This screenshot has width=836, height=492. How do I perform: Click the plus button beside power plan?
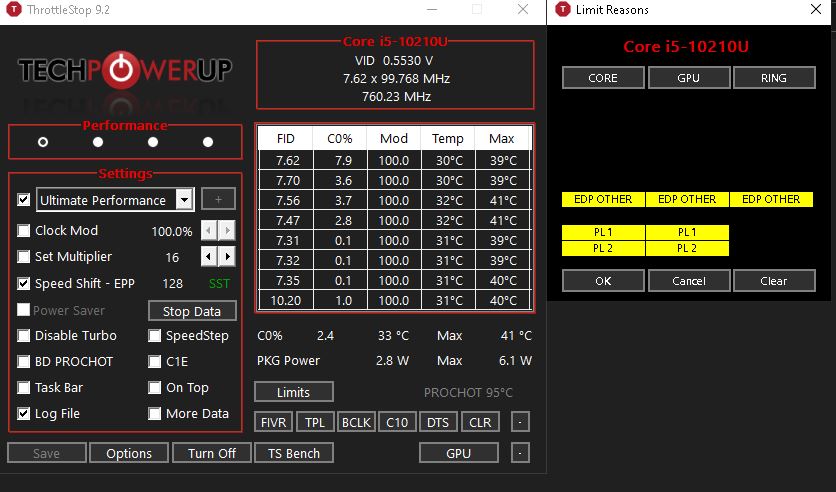click(219, 199)
